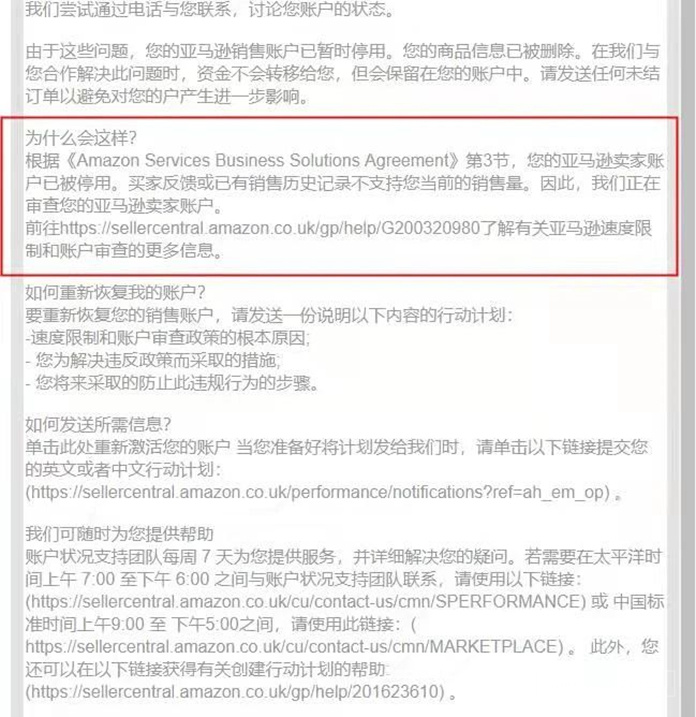Click the 'Amazon Services Business Solutions Agreement' text
Viewport: 696px width, 717px height.
tap(264, 161)
